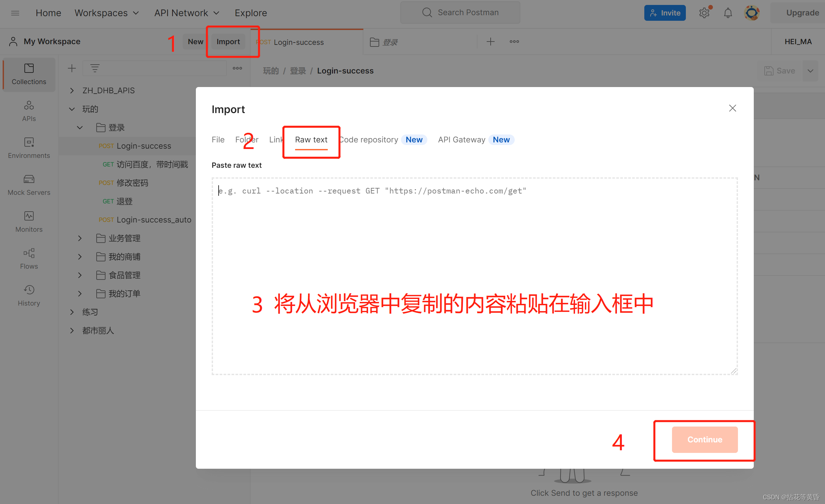
Task: Click the Save button
Action: tap(780, 71)
